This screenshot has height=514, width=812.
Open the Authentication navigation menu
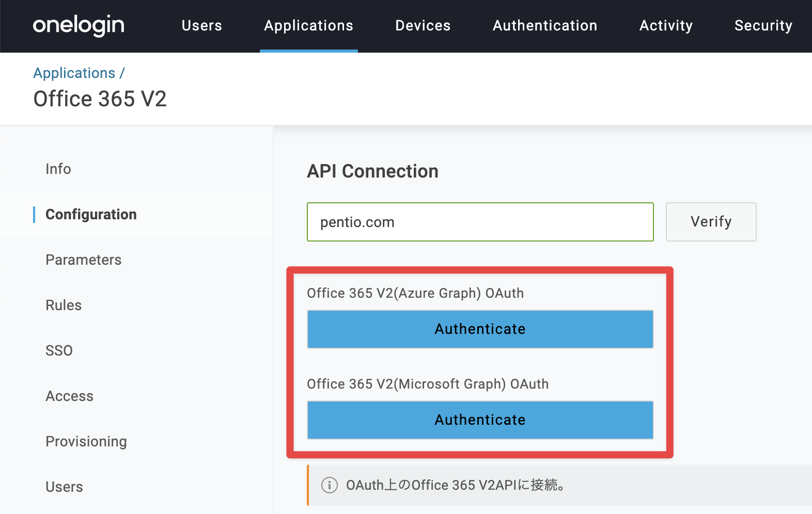click(x=545, y=25)
